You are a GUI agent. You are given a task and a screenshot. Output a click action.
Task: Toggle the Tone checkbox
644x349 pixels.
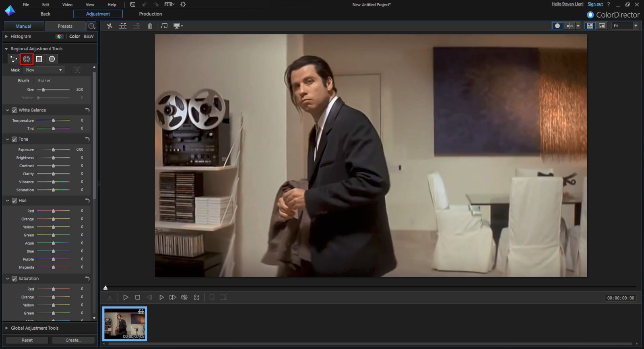coord(14,139)
